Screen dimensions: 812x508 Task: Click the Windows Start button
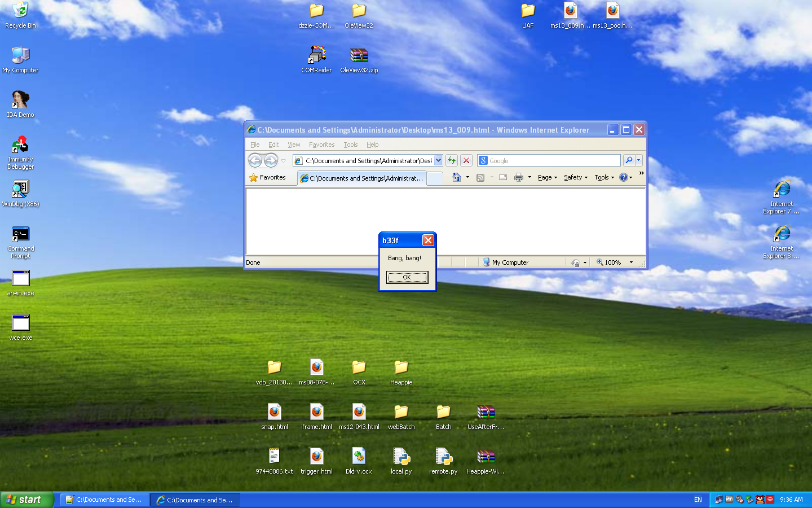27,500
